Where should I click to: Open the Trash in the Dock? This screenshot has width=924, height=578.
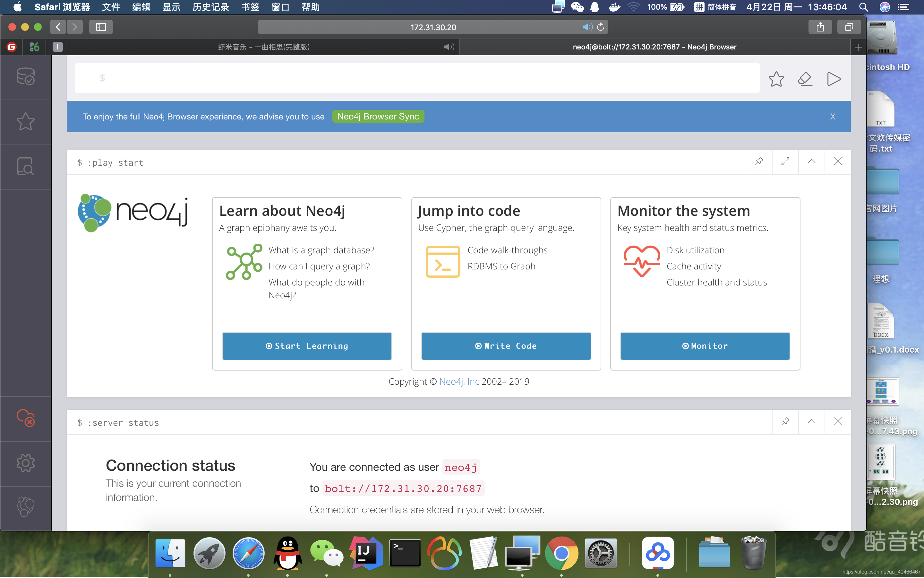tap(753, 553)
